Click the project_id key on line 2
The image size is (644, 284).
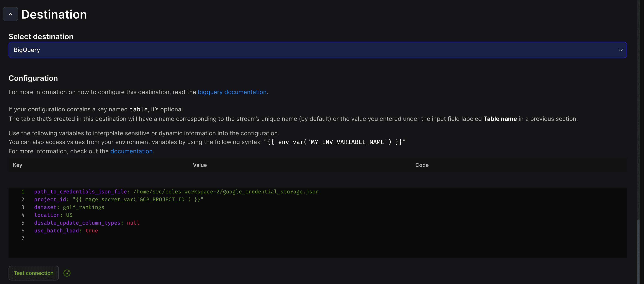pos(50,200)
